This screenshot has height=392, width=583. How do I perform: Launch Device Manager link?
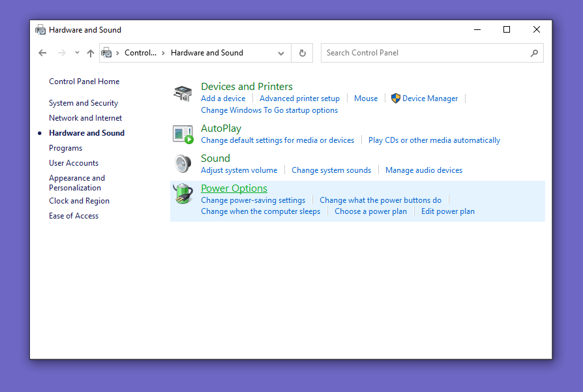[x=430, y=98]
